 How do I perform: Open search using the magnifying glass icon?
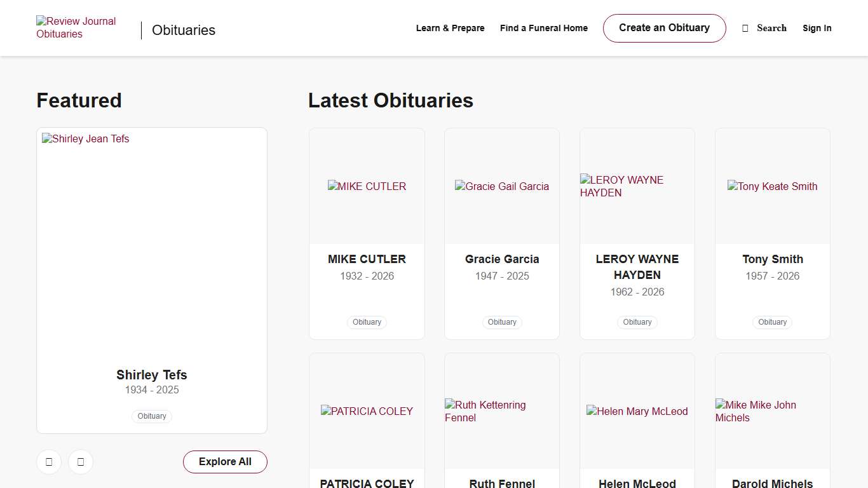(745, 28)
